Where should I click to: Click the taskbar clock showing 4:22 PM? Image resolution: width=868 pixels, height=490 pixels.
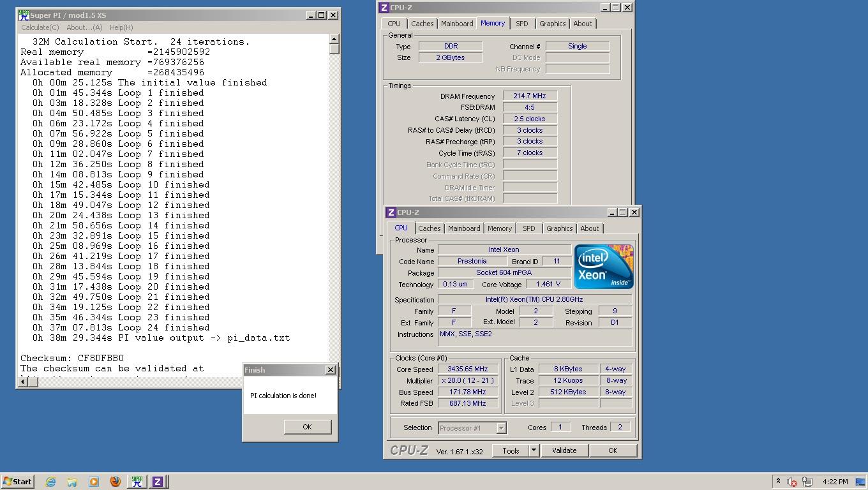pyautogui.click(x=835, y=482)
